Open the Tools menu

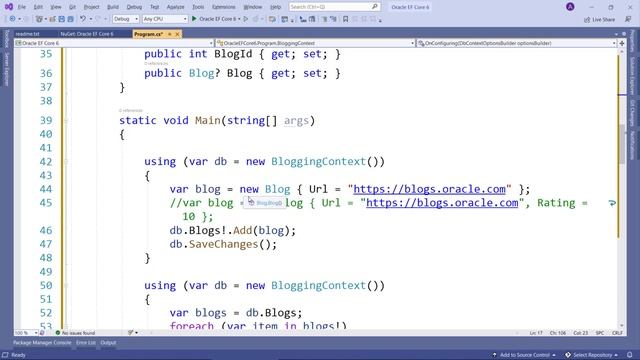pos(198,7)
